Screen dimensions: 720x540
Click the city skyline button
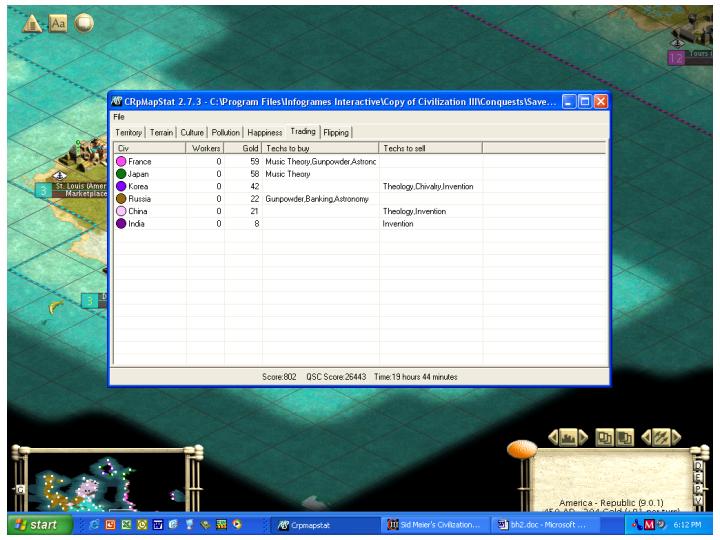(x=568, y=437)
